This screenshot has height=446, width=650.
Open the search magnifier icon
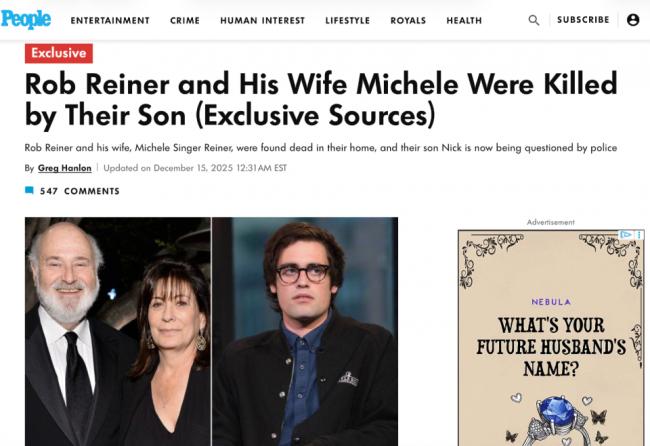pyautogui.click(x=534, y=20)
